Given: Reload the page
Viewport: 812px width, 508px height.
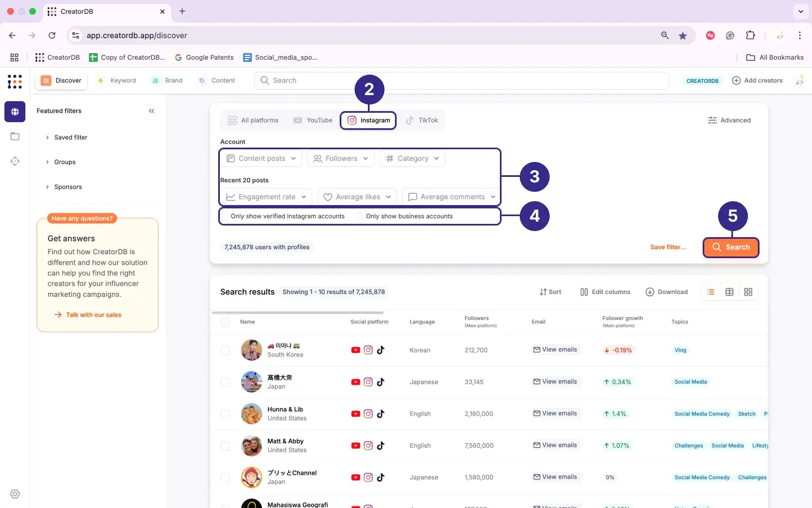Looking at the screenshot, I should point(52,35).
